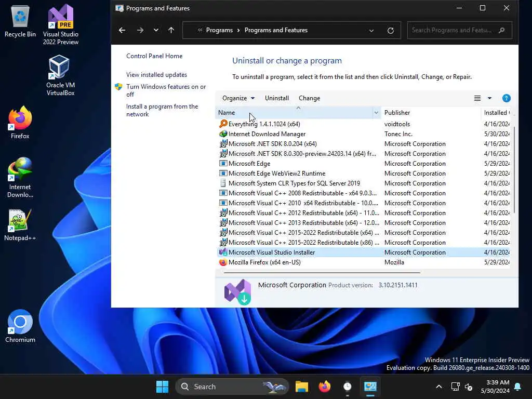This screenshot has width=532, height=399.
Task: Expand the view options dropdown arrow
Action: pyautogui.click(x=489, y=98)
